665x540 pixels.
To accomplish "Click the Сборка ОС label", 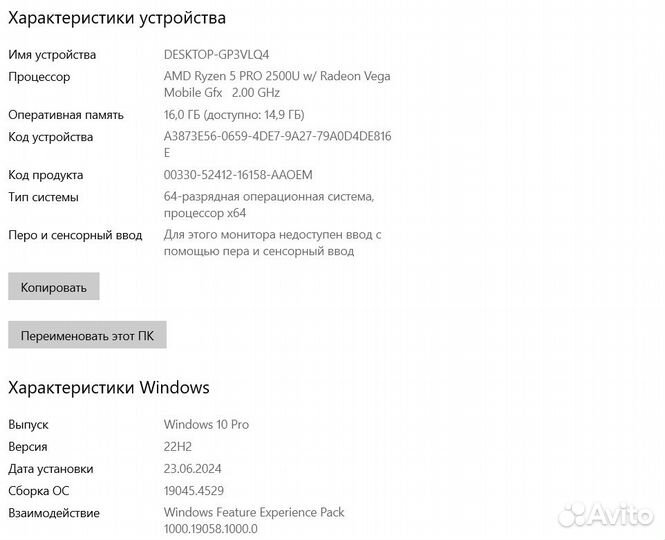I will click(x=39, y=491).
